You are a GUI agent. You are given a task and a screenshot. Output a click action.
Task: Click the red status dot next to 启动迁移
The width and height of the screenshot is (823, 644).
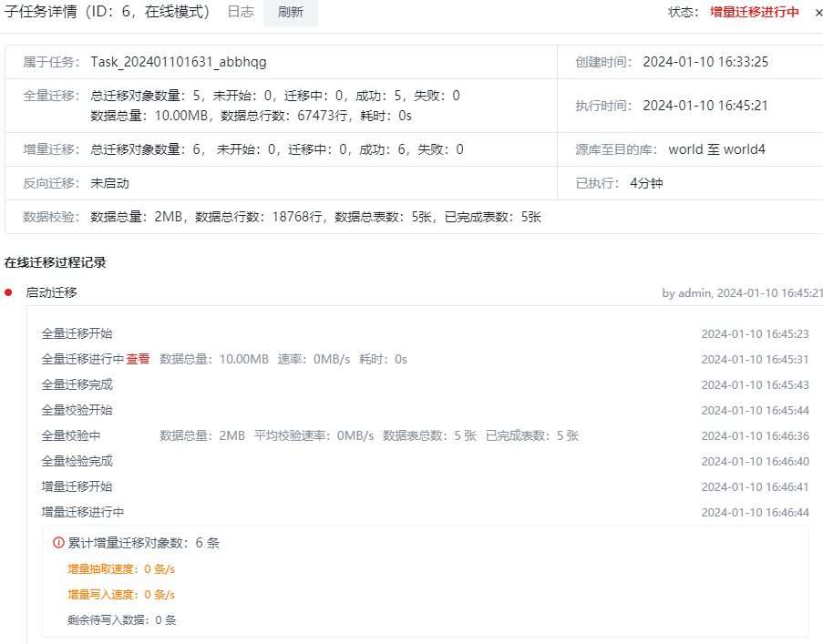pos(10,292)
